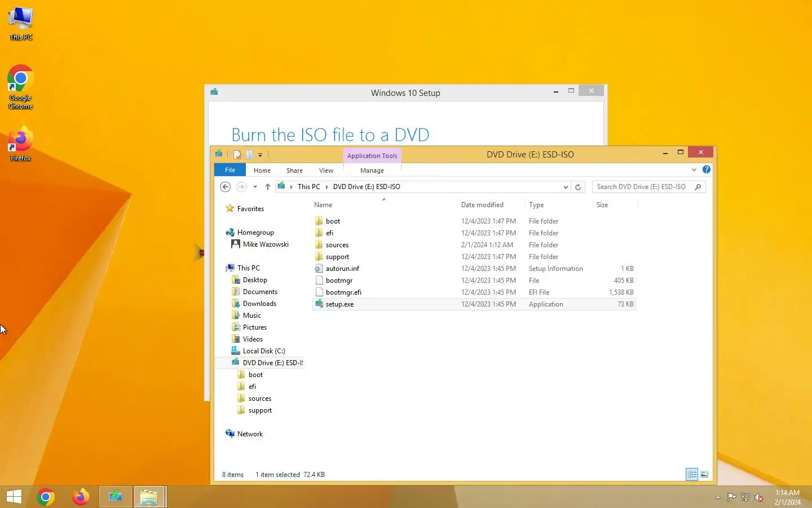
Task: Click DVD Drive (E:) ESD-ISO breadcrumb segment
Action: tap(367, 187)
